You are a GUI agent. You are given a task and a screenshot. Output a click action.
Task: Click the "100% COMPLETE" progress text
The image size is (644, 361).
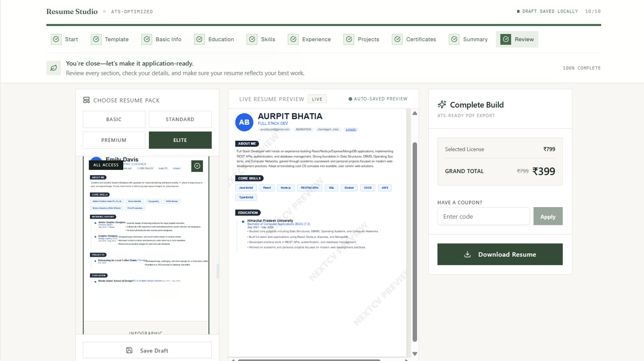582,68
